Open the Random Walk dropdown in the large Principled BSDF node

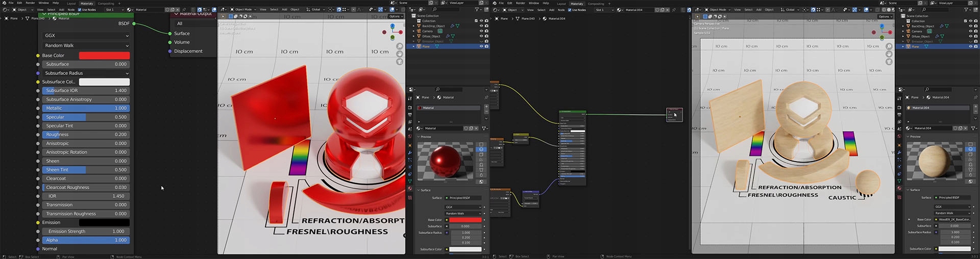click(x=86, y=46)
